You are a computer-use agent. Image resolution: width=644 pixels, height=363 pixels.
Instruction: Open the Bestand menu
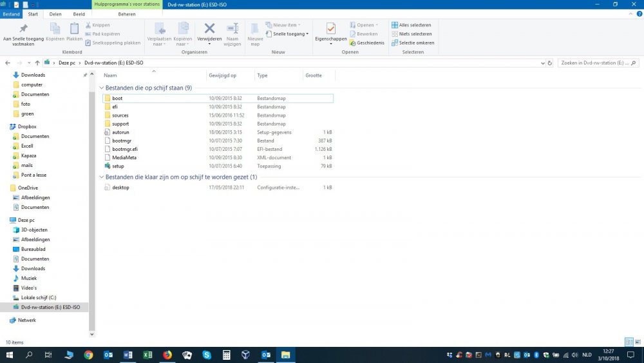pyautogui.click(x=12, y=13)
